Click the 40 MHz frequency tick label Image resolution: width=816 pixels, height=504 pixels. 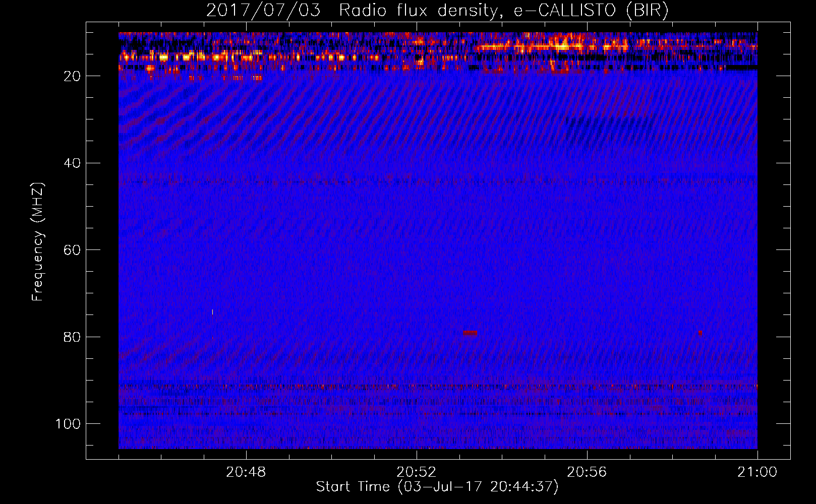click(72, 163)
